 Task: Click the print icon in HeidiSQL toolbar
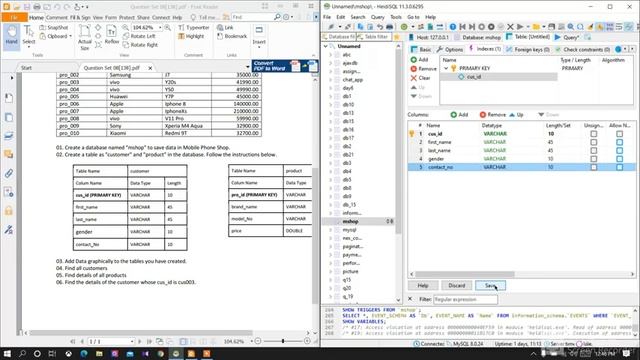click(390, 27)
